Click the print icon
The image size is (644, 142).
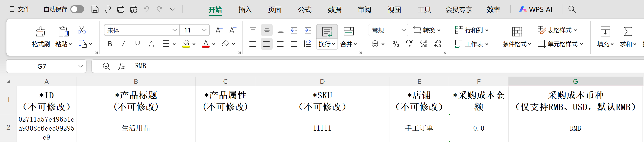[x=121, y=9]
